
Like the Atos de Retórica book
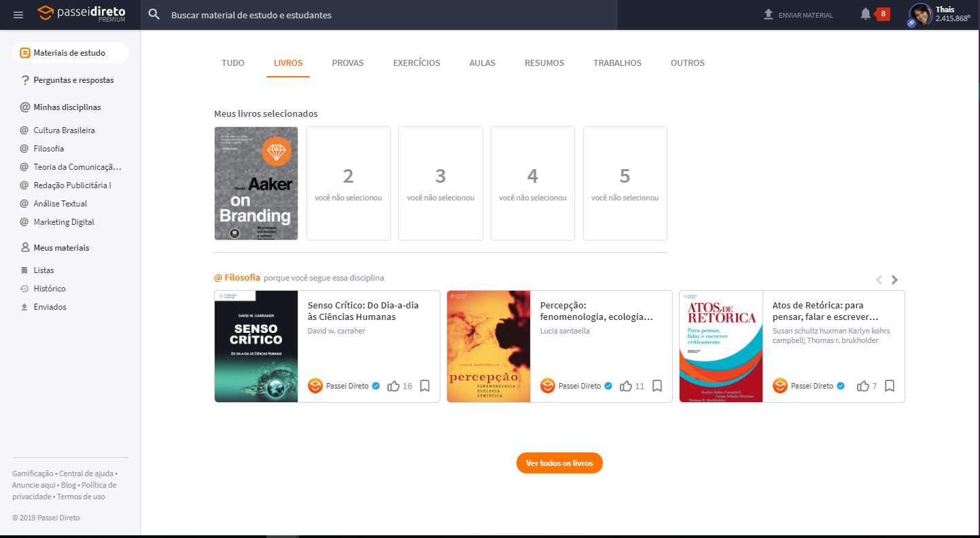[863, 386]
